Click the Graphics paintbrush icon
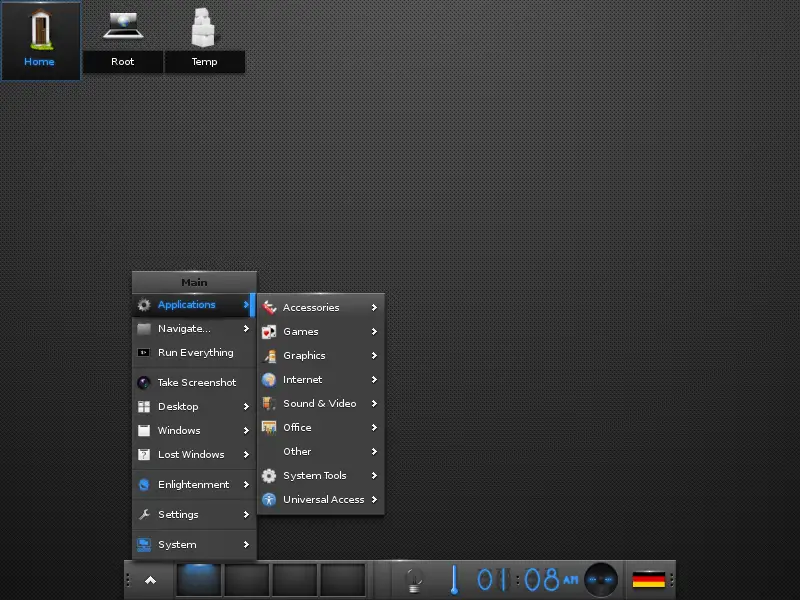Screen dimensions: 800x600 269,356
